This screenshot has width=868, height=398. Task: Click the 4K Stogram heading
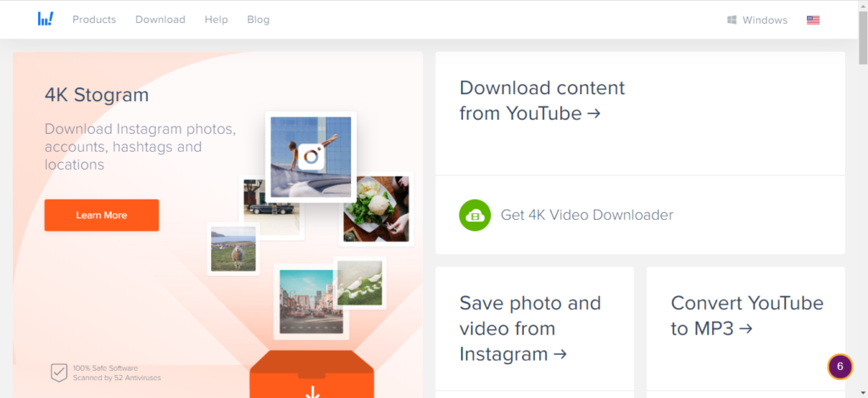(x=97, y=95)
